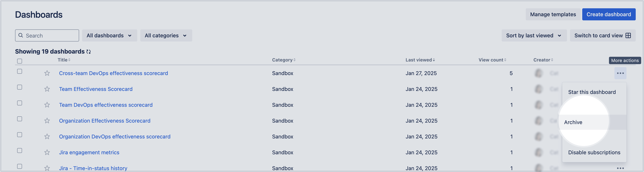Open the Sort by last viewed dropdown

[534, 36]
